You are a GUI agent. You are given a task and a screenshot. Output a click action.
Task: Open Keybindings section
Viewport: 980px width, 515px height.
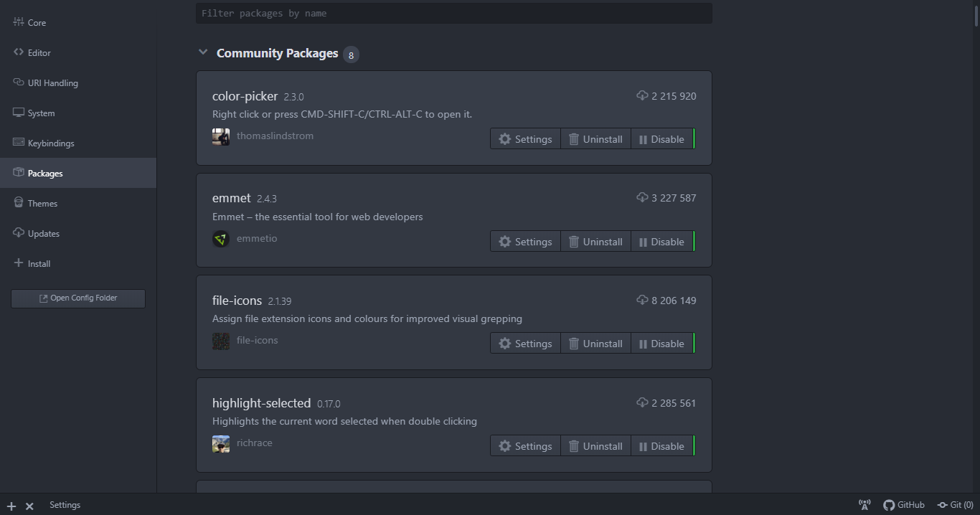click(77, 143)
